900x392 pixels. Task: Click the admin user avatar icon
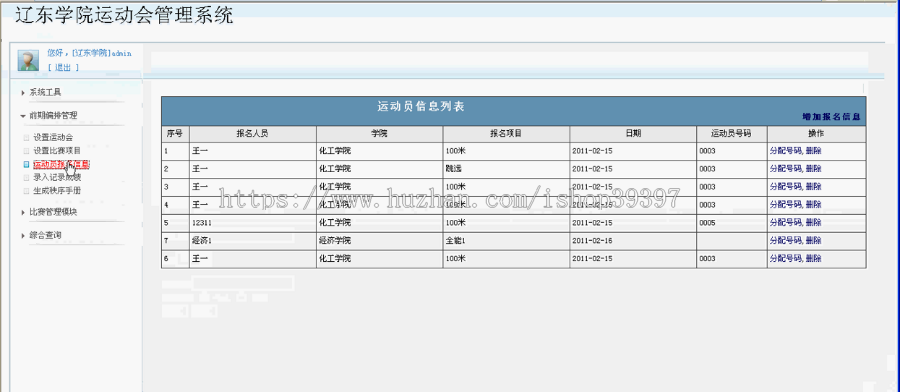(28, 60)
